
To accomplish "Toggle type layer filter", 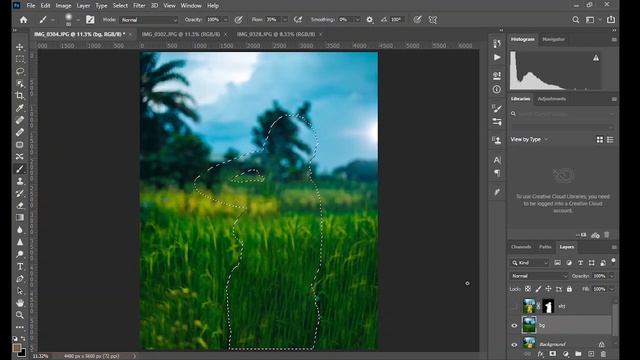I will (580, 263).
